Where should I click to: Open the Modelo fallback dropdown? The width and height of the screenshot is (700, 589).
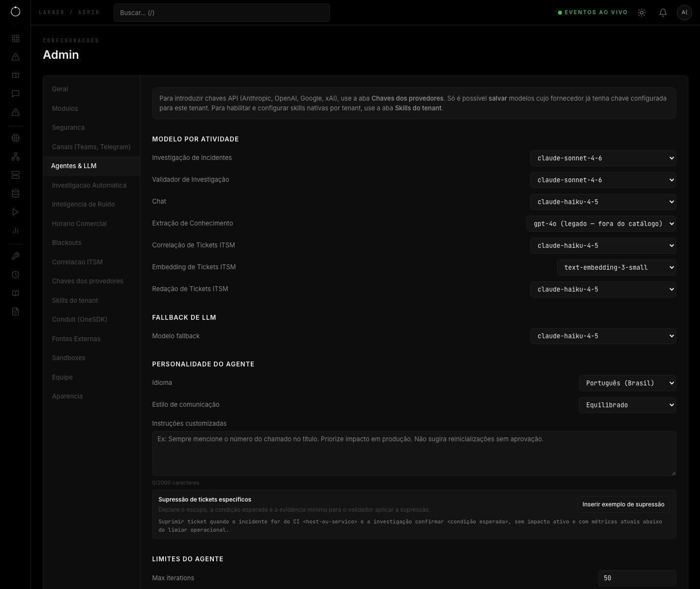coord(603,336)
